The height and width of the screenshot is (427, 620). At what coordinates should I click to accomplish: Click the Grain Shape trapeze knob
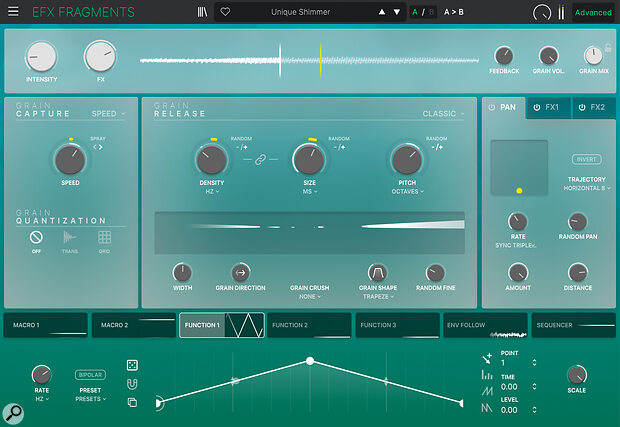pos(378,272)
